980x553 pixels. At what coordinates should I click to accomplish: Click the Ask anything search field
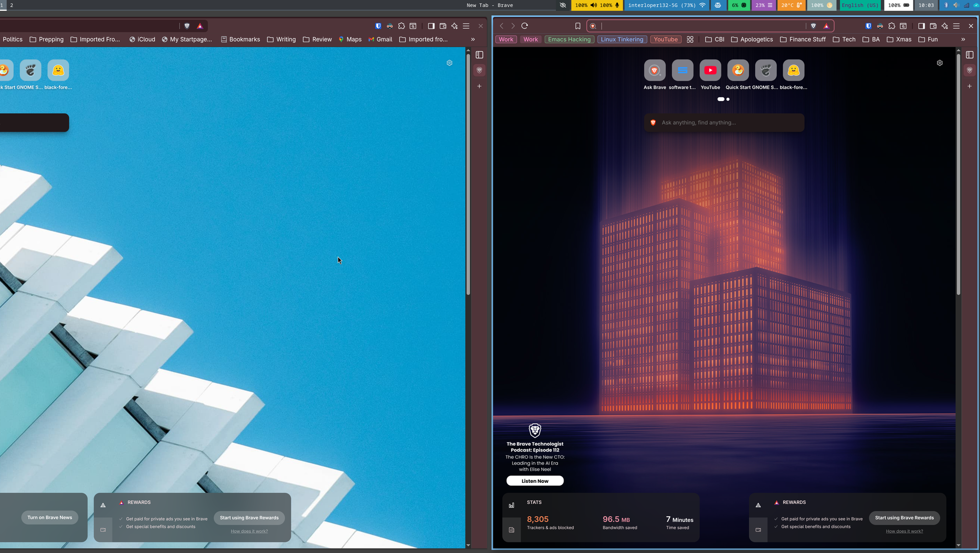pyautogui.click(x=724, y=123)
